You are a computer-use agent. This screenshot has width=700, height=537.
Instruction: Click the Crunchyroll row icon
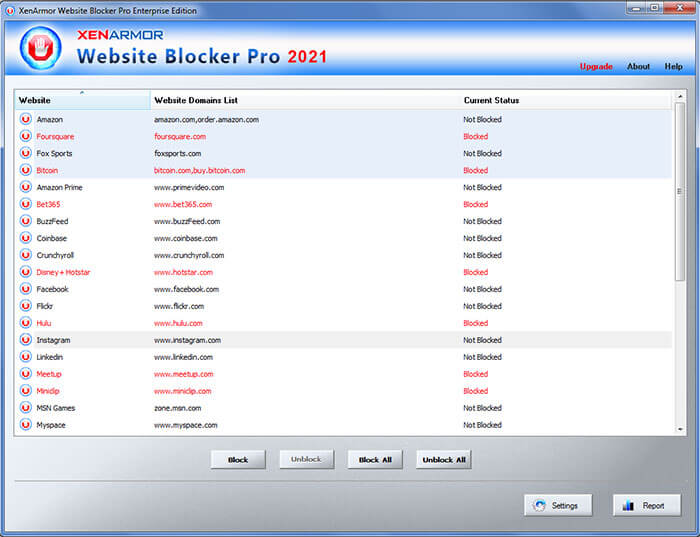pyautogui.click(x=25, y=255)
